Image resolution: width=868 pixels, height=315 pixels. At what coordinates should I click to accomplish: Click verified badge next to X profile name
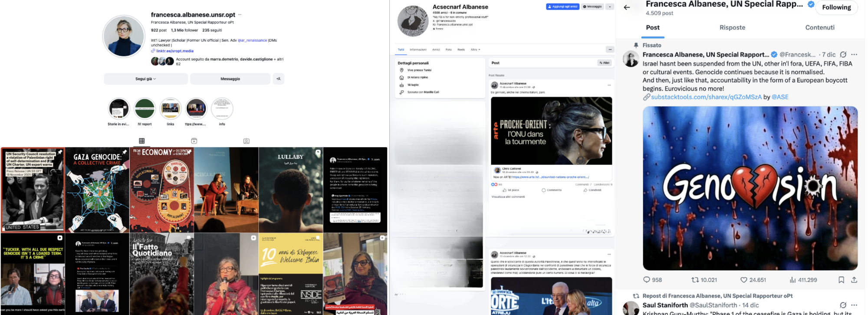811,4
